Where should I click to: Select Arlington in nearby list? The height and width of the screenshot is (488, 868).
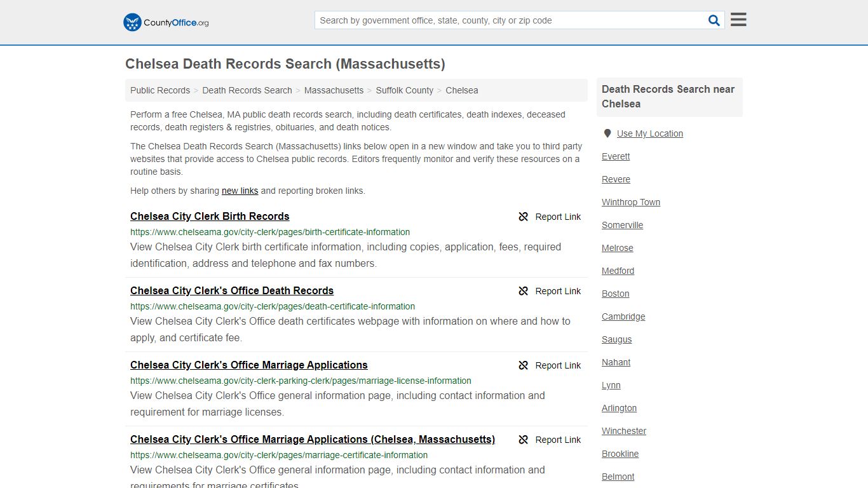pyautogui.click(x=619, y=408)
